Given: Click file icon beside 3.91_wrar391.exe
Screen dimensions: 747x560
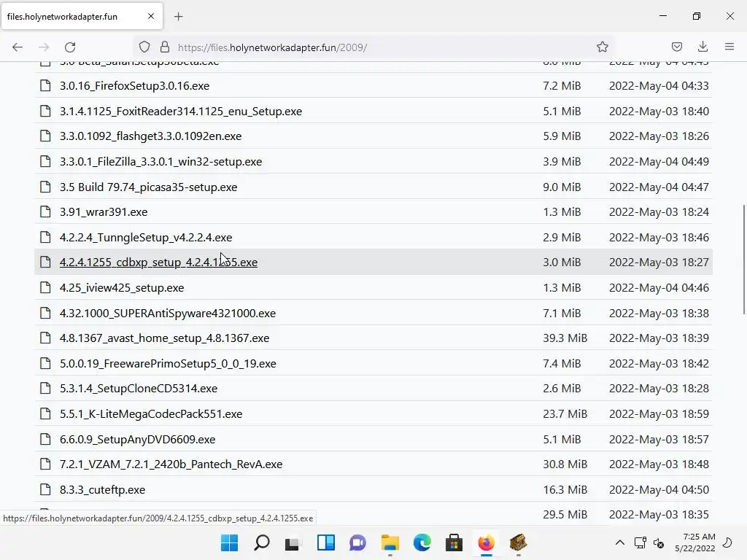Looking at the screenshot, I should pos(45,211).
